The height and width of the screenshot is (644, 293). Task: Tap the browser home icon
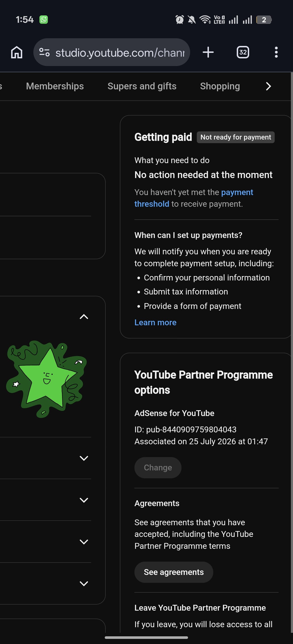(x=17, y=52)
